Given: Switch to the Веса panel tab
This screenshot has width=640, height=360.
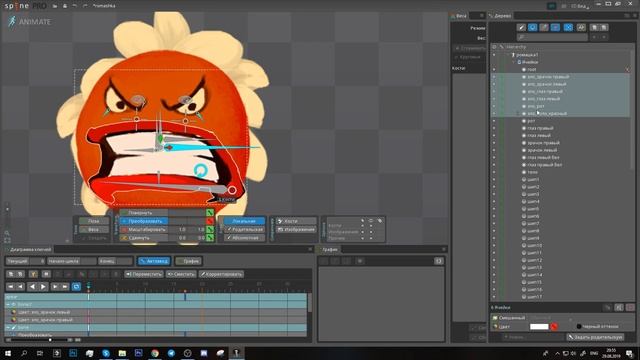Looking at the screenshot, I should 459,16.
